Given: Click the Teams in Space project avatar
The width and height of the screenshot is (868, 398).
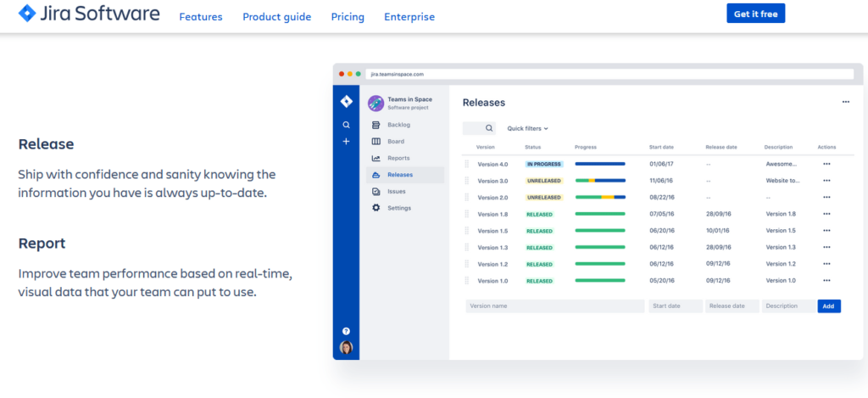Looking at the screenshot, I should tap(376, 103).
